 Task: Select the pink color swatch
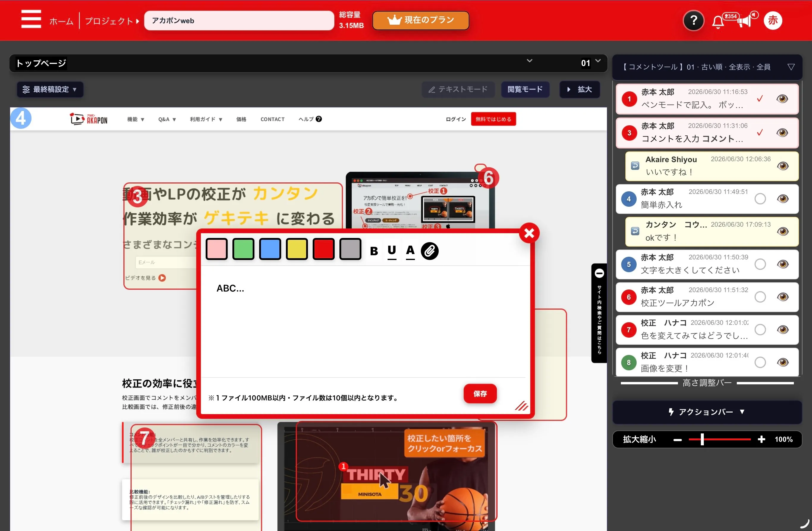(216, 249)
